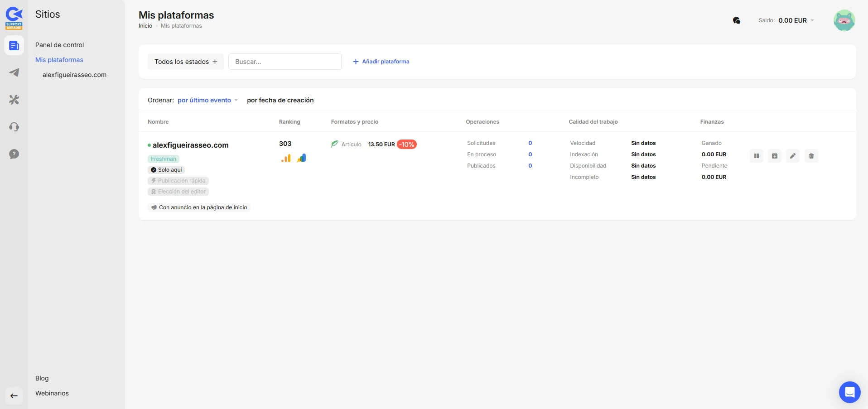Open Blog link in sidebar
This screenshot has width=868, height=409.
click(42, 378)
